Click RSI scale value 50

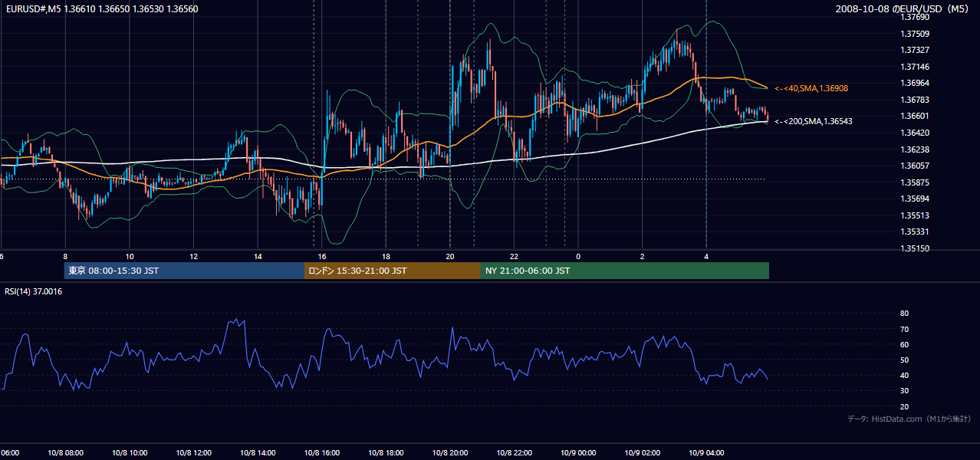[x=904, y=360]
